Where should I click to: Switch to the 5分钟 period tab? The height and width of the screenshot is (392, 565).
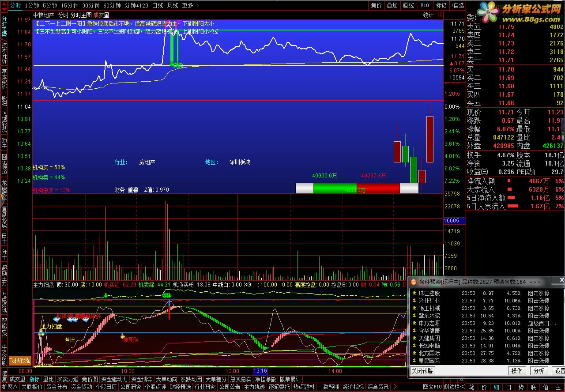[x=50, y=5]
